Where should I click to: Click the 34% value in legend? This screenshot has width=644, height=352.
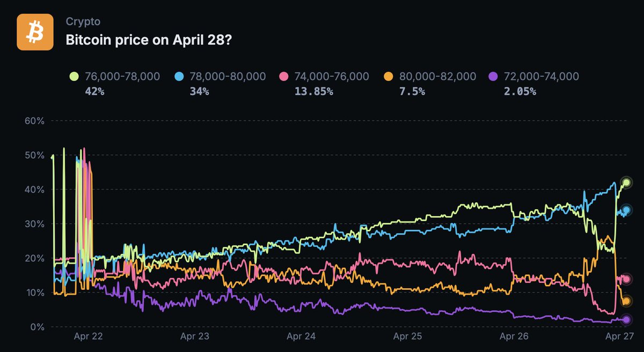[200, 92]
